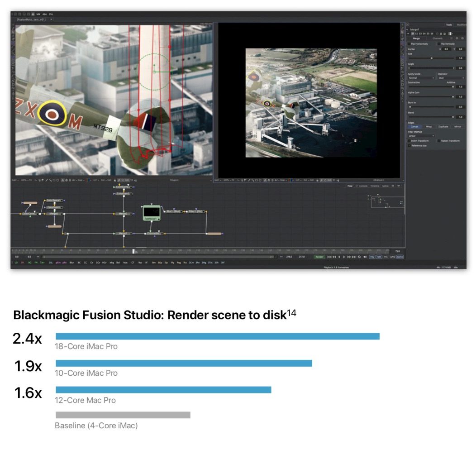Click the Blur tool shortcut in bottom toolbar
The width and height of the screenshot is (476, 450).
pyautogui.click(x=71, y=262)
